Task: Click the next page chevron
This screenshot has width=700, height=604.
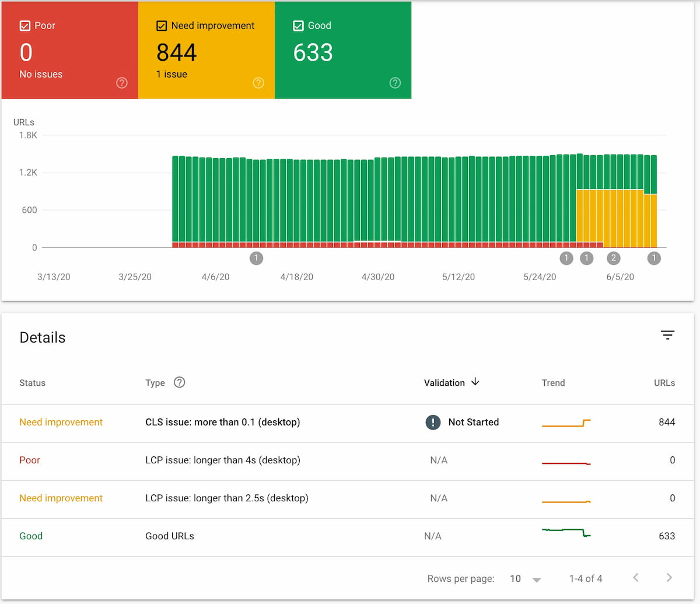Action: (x=669, y=577)
